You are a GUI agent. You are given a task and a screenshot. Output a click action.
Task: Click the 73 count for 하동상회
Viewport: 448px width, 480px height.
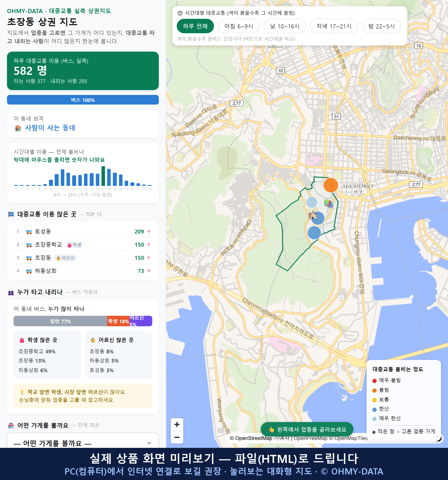point(141,271)
